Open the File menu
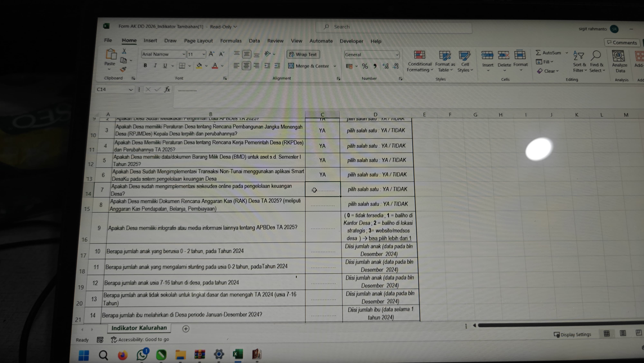Viewport: 644px width, 363px height. pos(108,40)
